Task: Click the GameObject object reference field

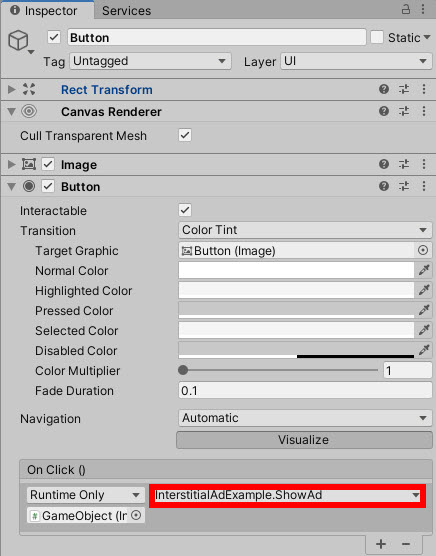Action: coord(79,516)
